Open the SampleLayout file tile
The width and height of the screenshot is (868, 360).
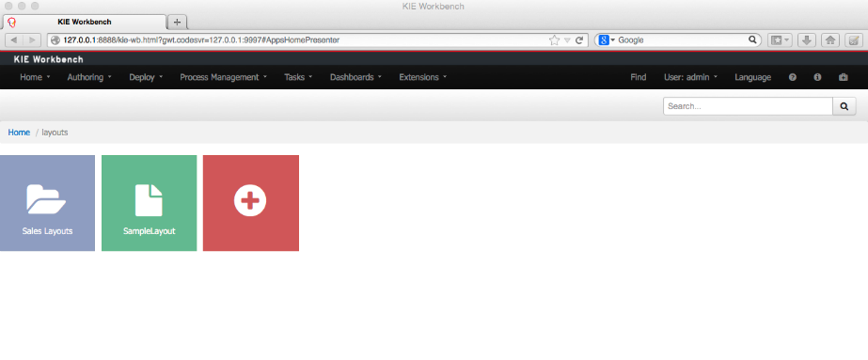[x=149, y=203]
